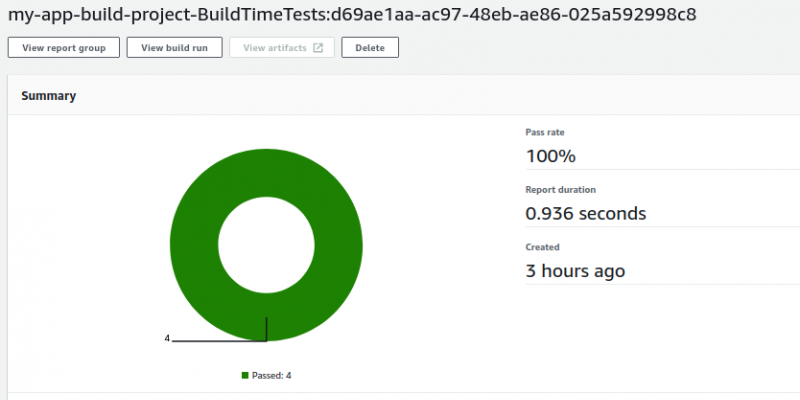This screenshot has height=400, width=800.
Task: Select the Summary panel heading
Action: click(49, 96)
